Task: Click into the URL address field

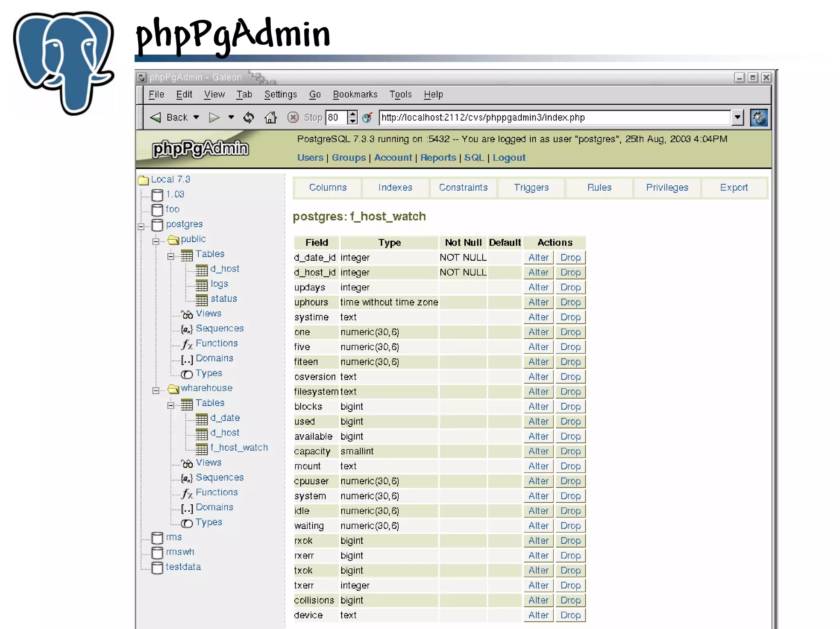Action: (554, 118)
